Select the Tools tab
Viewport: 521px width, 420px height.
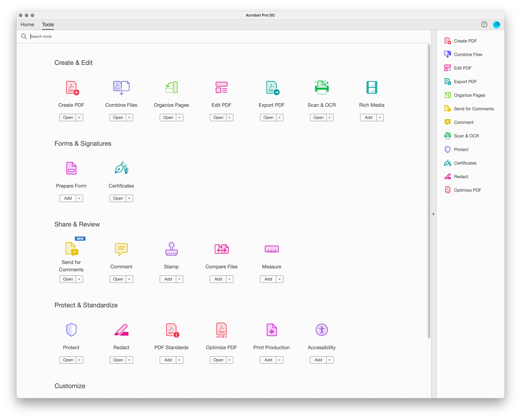click(x=48, y=24)
